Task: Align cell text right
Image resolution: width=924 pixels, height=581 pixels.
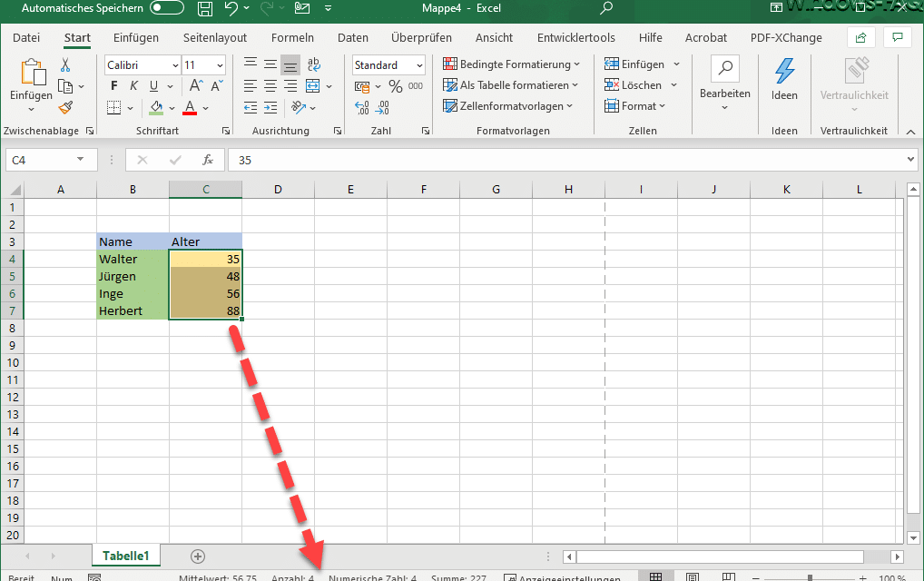Action: click(x=290, y=86)
